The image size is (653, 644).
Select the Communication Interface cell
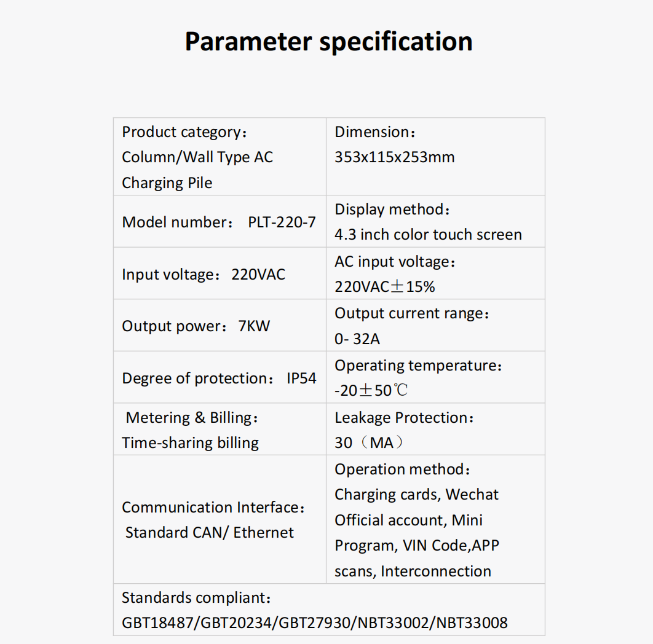[220, 519]
